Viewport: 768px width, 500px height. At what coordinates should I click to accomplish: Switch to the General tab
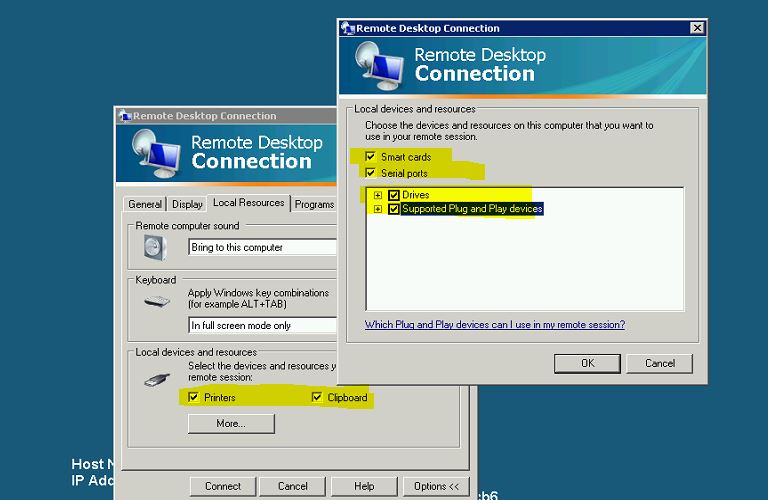pos(145,204)
